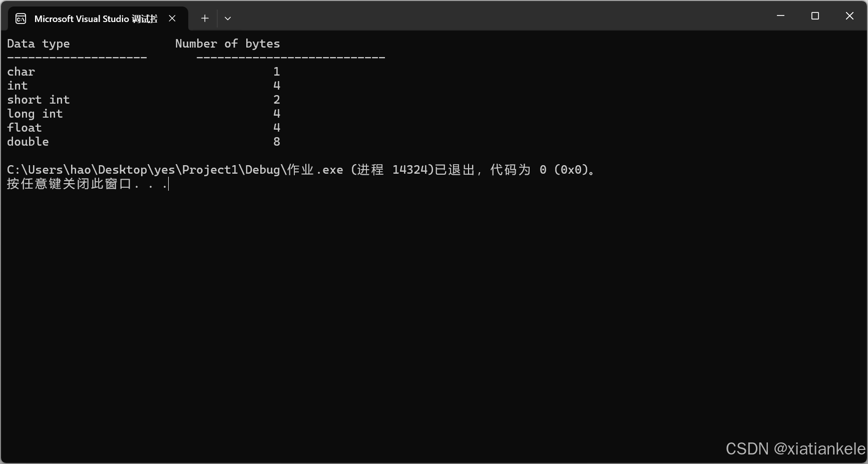This screenshot has width=868, height=464.
Task: Minimize the terminal window
Action: [780, 16]
